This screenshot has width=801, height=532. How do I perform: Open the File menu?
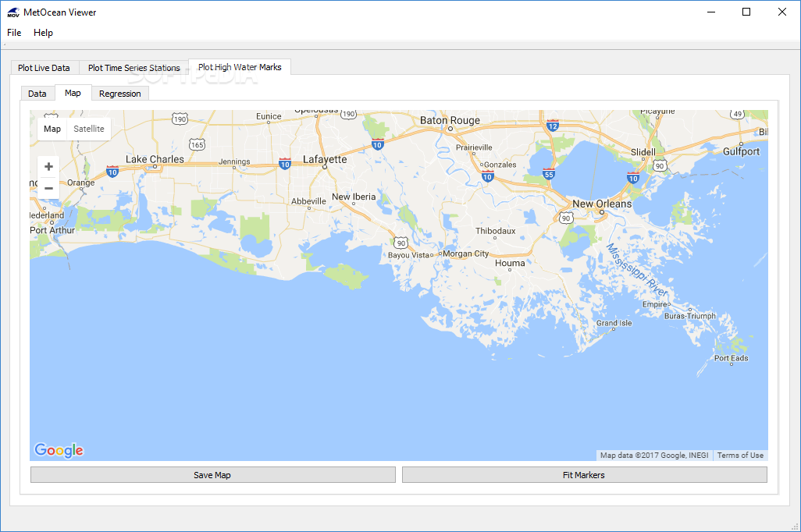[x=14, y=33]
